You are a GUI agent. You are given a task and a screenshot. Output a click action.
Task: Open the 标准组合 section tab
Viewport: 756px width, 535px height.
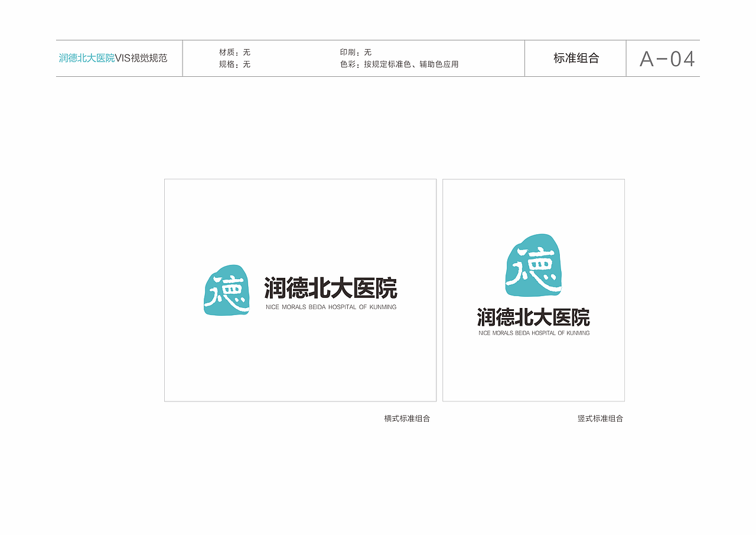click(x=576, y=59)
